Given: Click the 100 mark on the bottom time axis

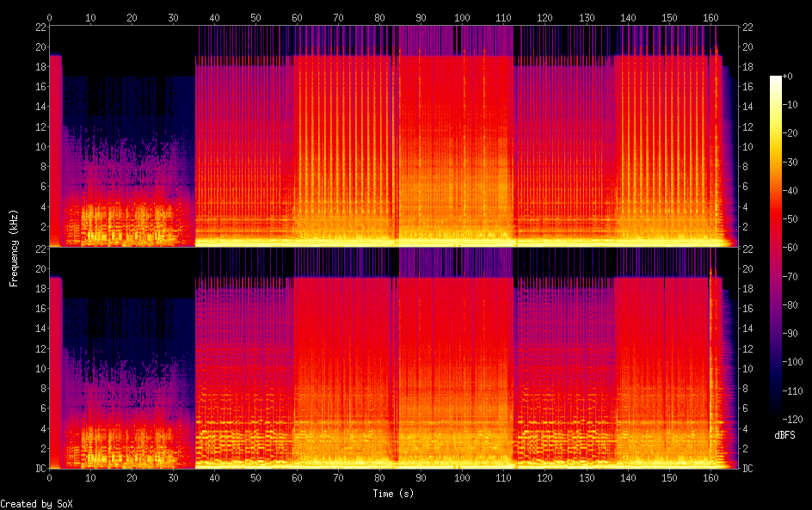Looking at the screenshot, I should pyautogui.click(x=463, y=477).
